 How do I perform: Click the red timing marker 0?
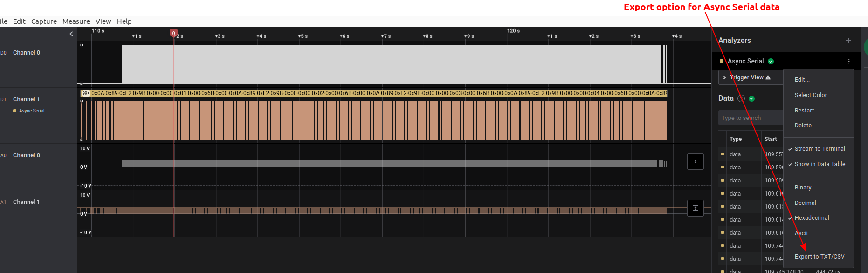click(173, 33)
